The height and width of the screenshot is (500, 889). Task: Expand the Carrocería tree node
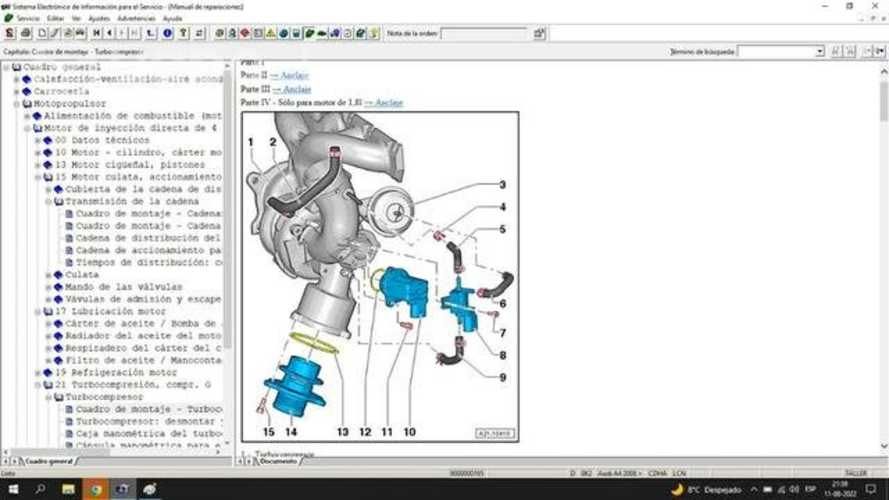click(16, 91)
